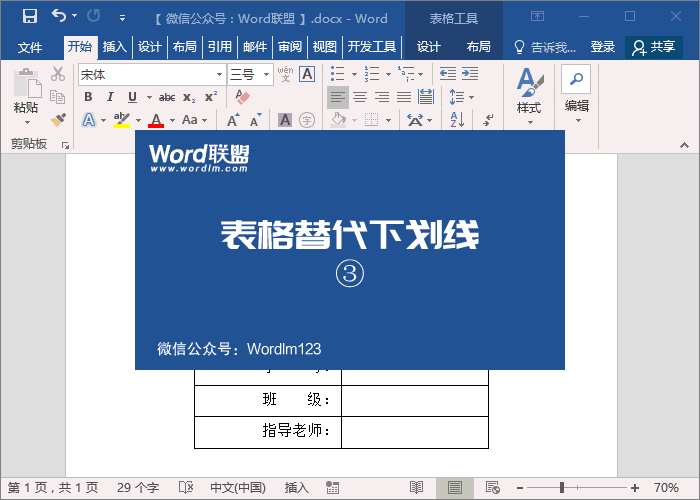Click the Decrease Indent icon
700x500 pixels.
coord(447,74)
